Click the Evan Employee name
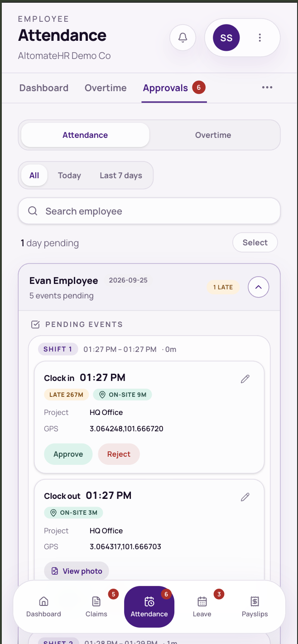Screen dimensions: 298x644 click(64, 281)
